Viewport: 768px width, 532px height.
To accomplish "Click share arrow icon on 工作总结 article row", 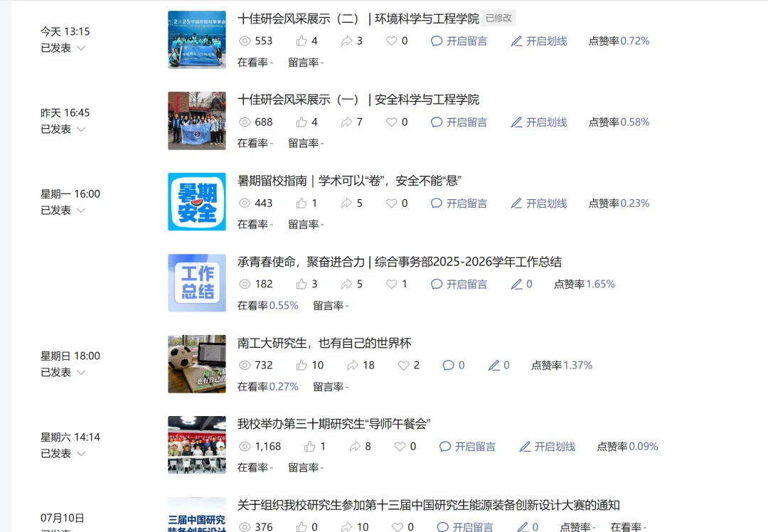I will point(346,284).
